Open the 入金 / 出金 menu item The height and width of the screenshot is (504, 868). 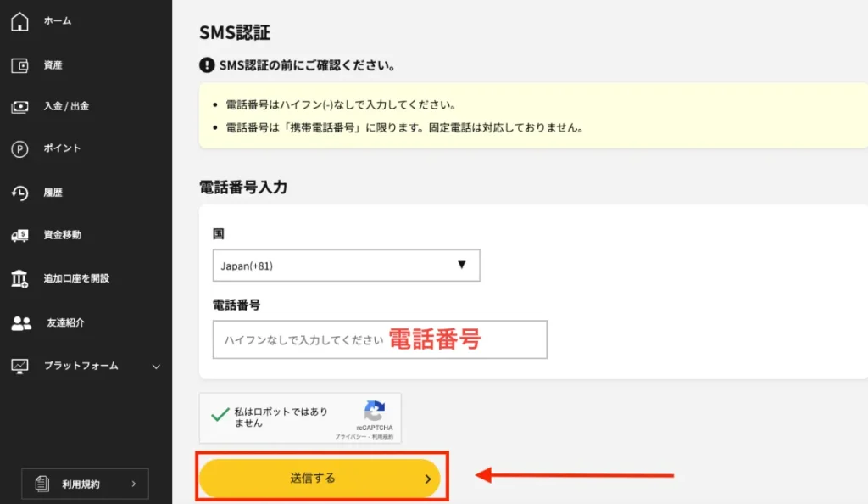point(66,107)
